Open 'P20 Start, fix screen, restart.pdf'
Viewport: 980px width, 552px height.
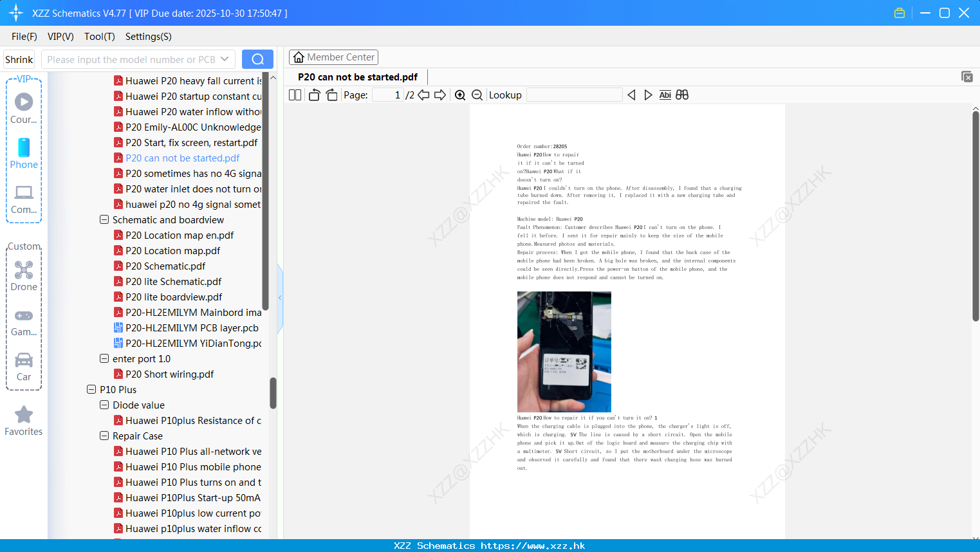pos(185,142)
